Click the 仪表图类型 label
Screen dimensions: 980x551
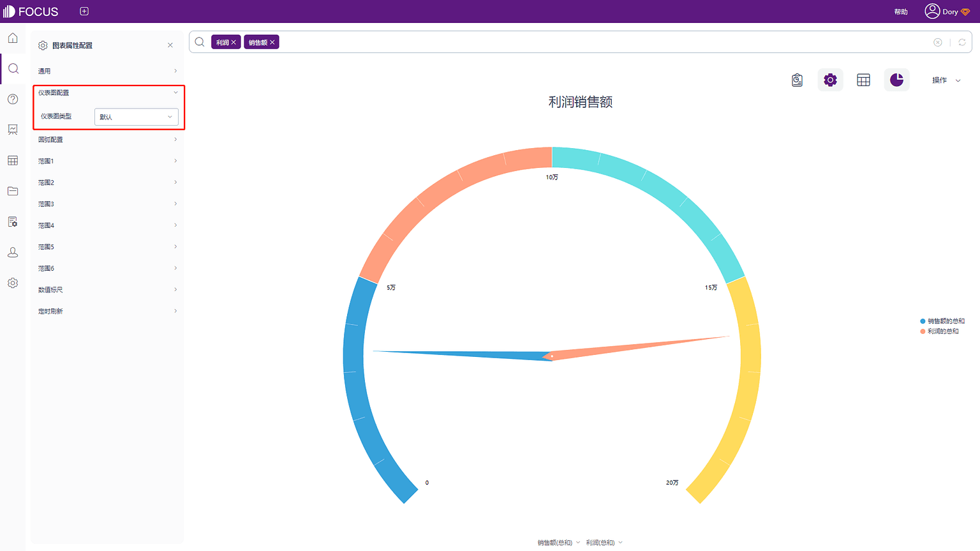(56, 116)
